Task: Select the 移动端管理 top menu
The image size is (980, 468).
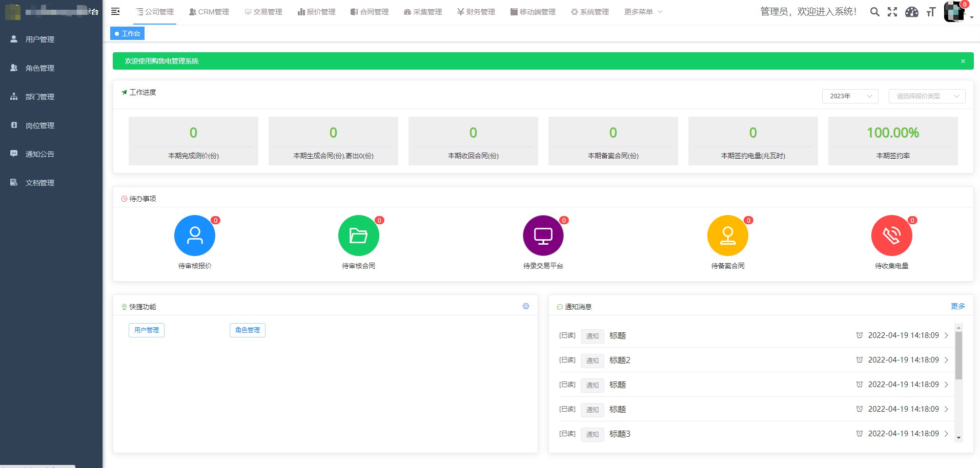Action: click(533, 12)
